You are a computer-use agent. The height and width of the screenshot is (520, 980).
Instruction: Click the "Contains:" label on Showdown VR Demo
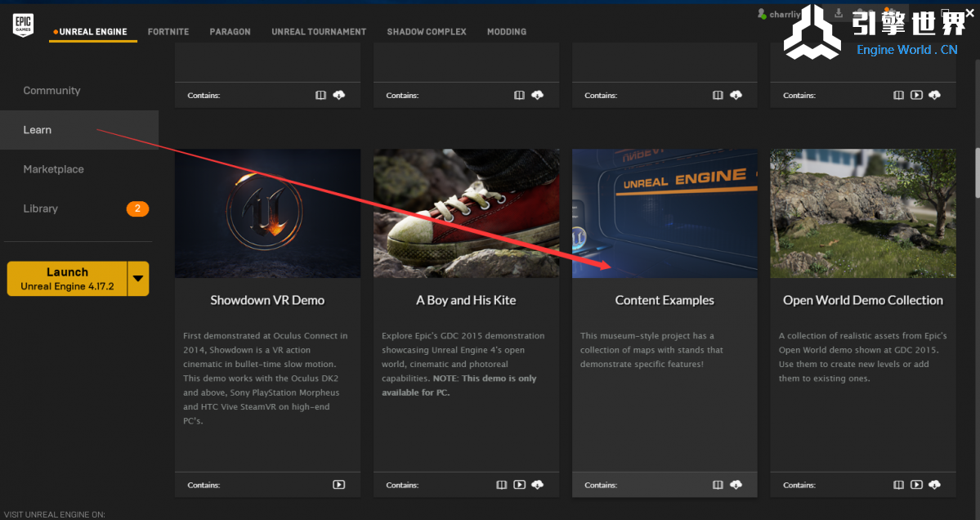point(204,485)
